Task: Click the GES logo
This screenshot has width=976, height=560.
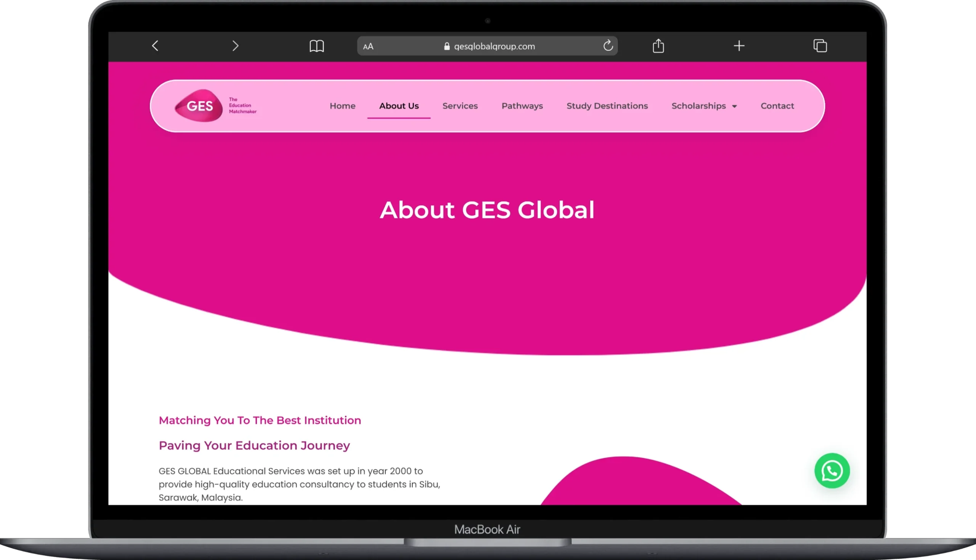Action: pyautogui.click(x=199, y=106)
